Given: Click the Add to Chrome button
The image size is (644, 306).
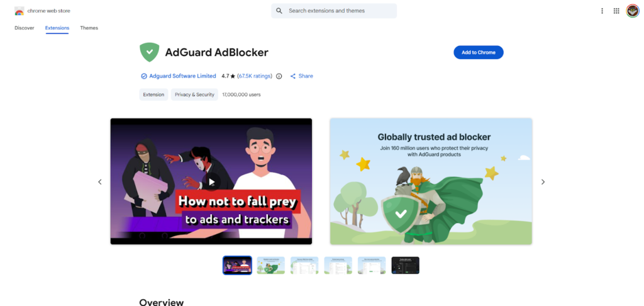Looking at the screenshot, I should pyautogui.click(x=479, y=52).
